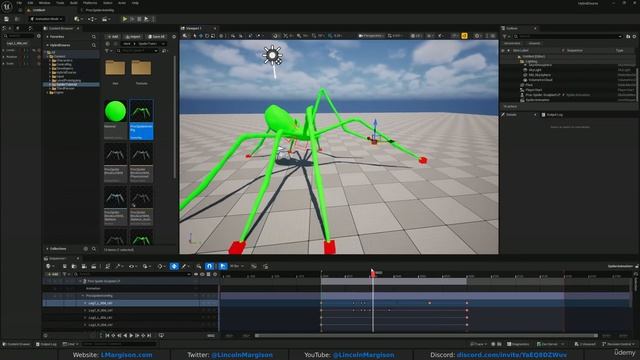Toggle the highlighted magnet snapping button in Sequencer
Viewport: 640px width, 360px height.
click(x=209, y=266)
